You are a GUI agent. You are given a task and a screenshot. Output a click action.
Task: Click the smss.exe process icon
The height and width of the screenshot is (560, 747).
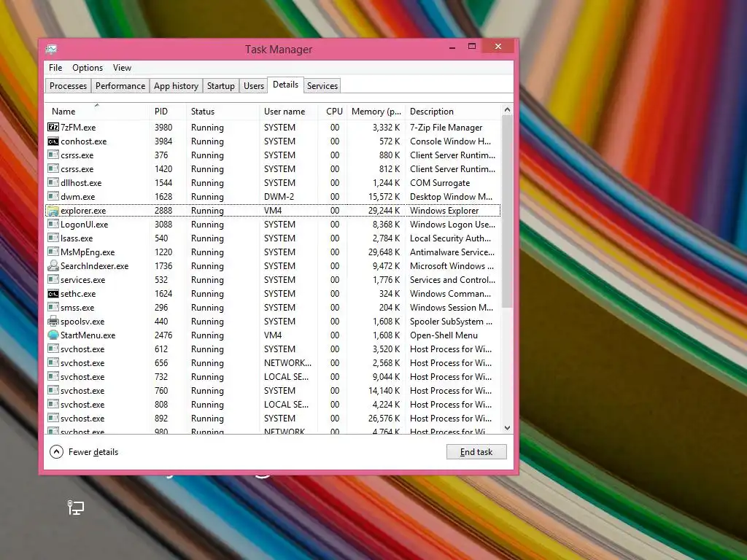[53, 307]
